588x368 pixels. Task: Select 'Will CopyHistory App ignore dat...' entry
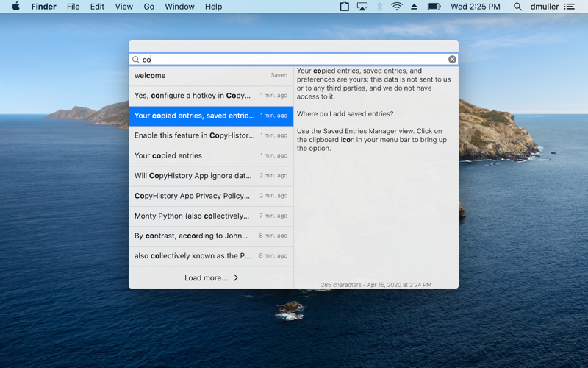pyautogui.click(x=211, y=176)
